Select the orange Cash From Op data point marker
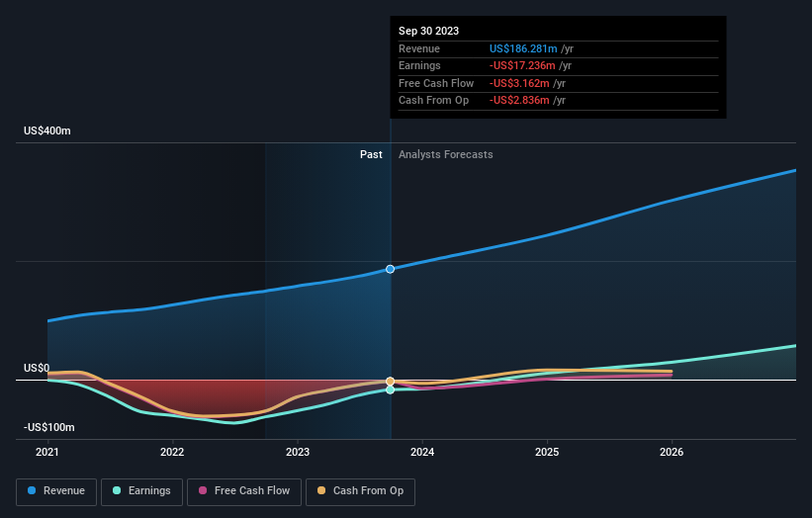812x518 pixels. 391,382
